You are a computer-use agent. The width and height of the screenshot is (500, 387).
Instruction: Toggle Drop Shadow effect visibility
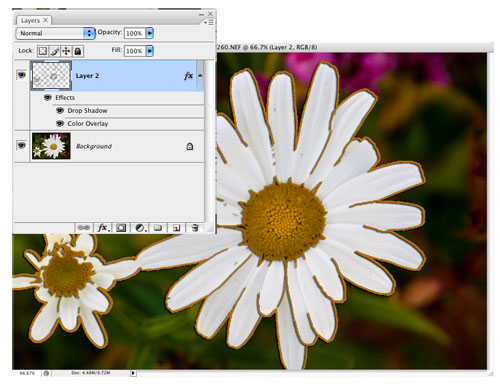click(60, 110)
